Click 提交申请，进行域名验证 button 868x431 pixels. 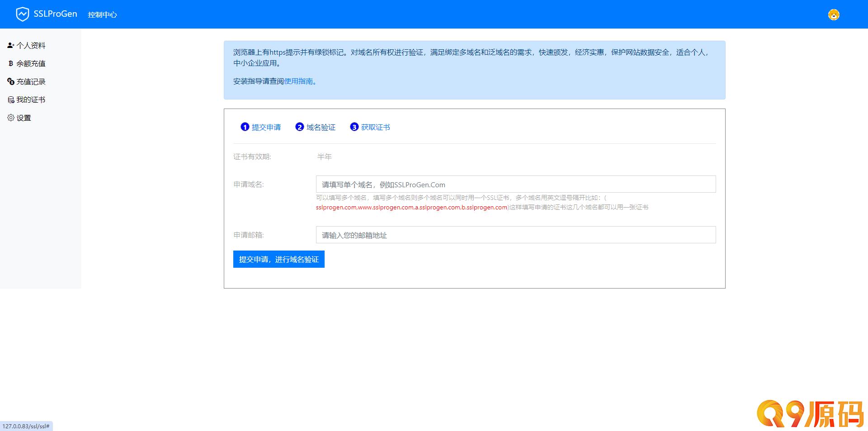click(x=279, y=259)
